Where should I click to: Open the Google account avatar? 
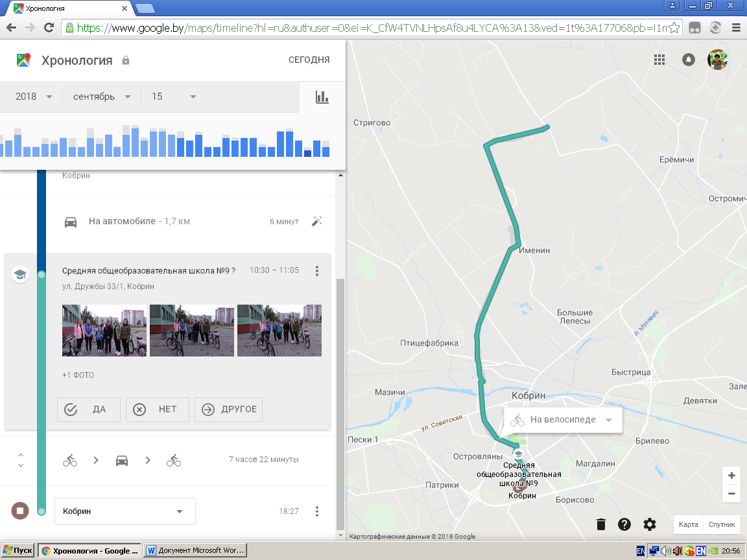tap(717, 60)
